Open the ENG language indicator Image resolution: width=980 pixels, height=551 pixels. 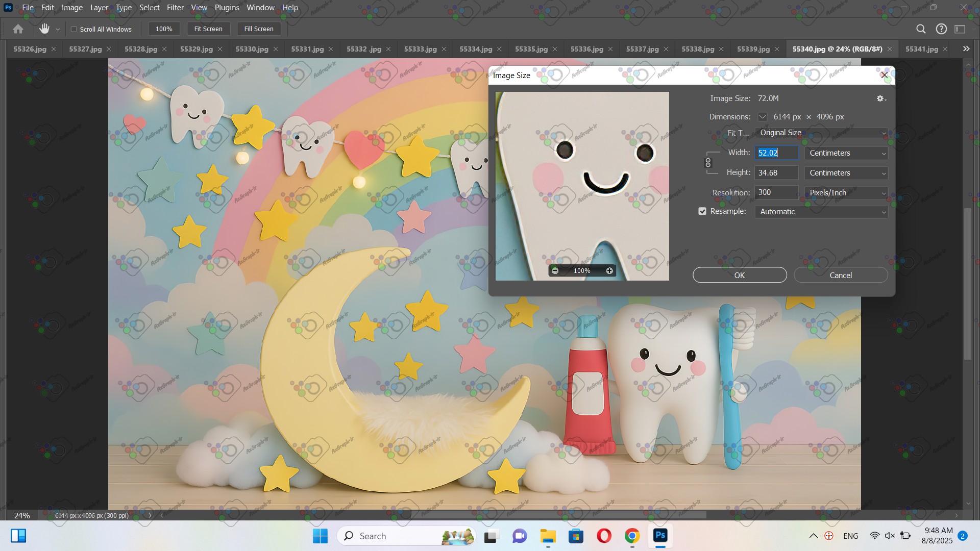coord(850,536)
